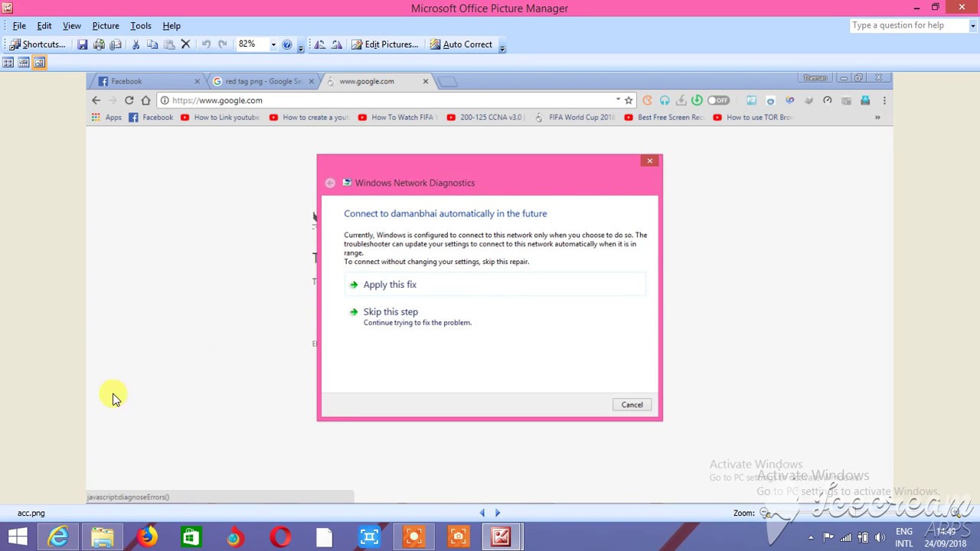This screenshot has height=551, width=980.
Task: Show hidden system tray icons
Action: tap(811, 537)
